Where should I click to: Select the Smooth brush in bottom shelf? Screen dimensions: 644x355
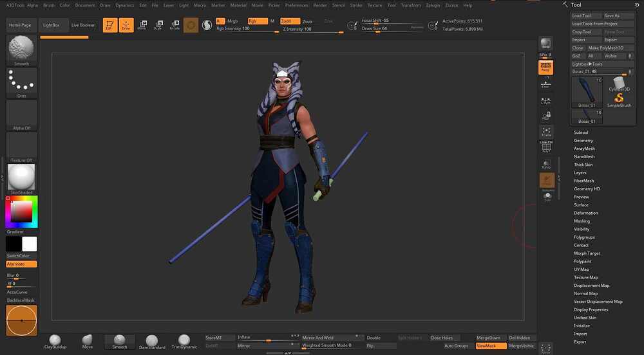click(120, 341)
